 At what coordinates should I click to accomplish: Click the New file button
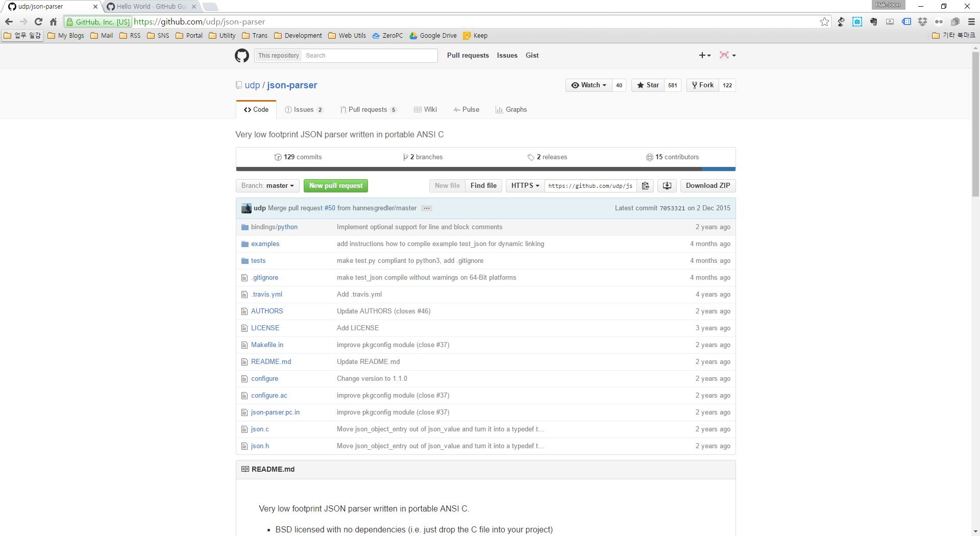(x=447, y=186)
